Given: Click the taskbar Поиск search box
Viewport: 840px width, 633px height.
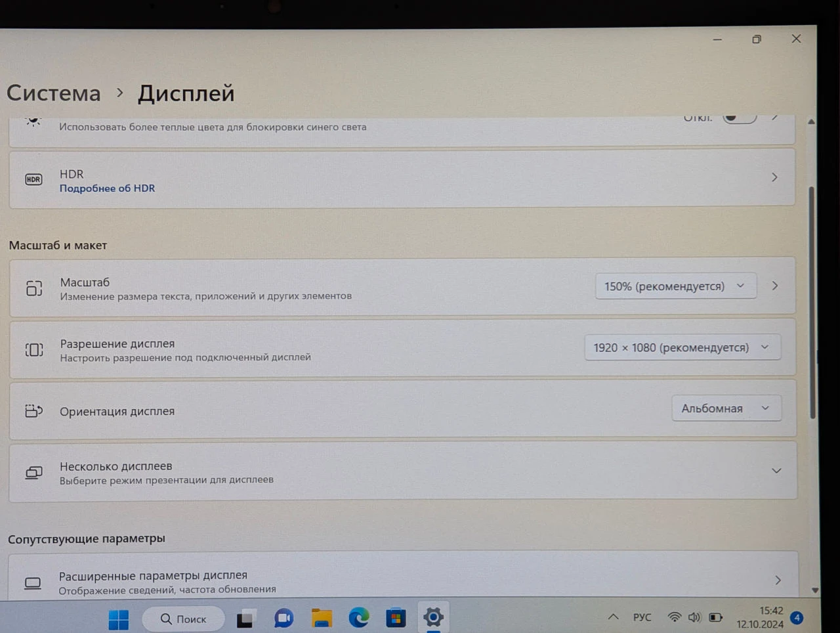Looking at the screenshot, I should click(x=183, y=619).
